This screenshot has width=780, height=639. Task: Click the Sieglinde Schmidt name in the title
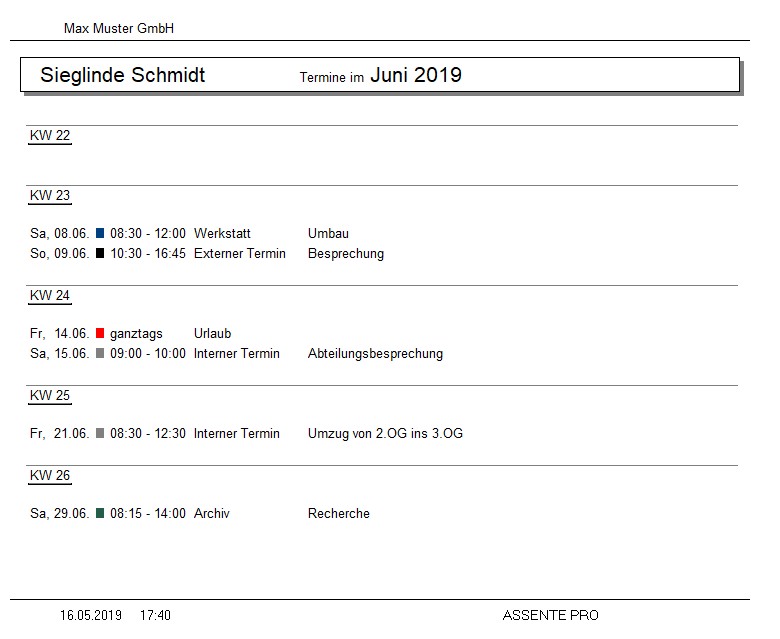pyautogui.click(x=122, y=76)
